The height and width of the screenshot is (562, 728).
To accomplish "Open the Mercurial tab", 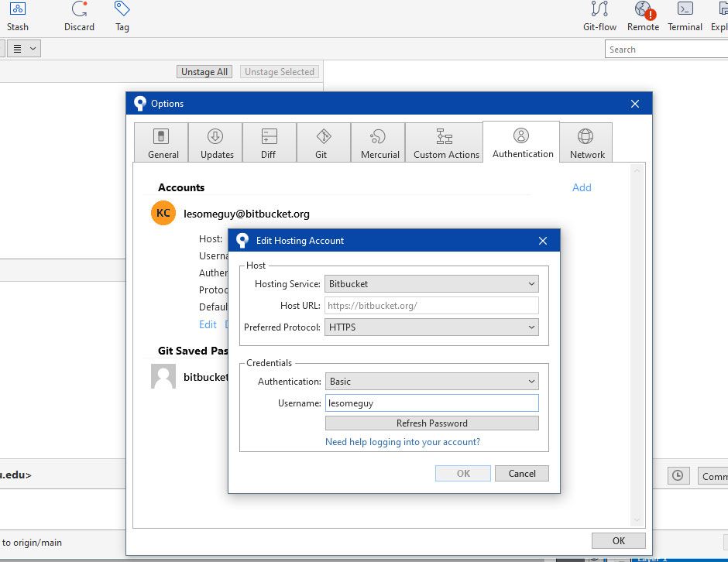I will (x=378, y=143).
